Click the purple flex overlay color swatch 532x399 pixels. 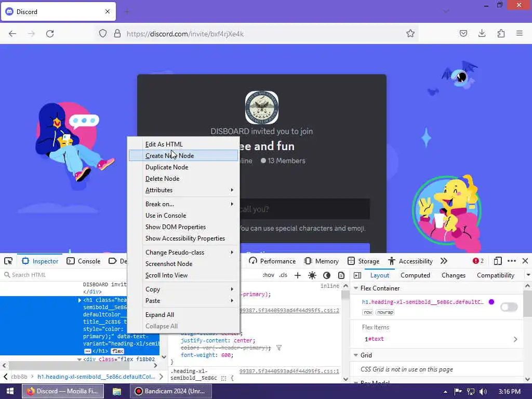pos(491,302)
